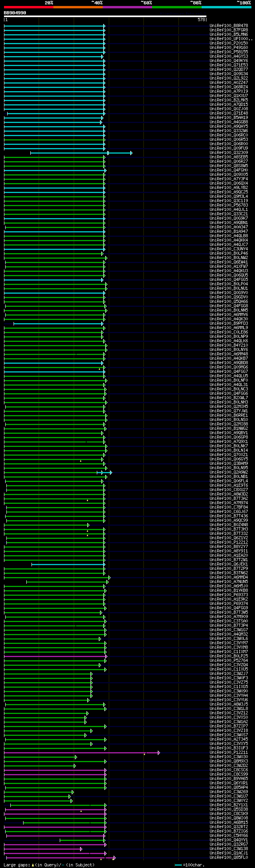This screenshot has width=255, height=868.
Task: Click label UniRef100_Q4FGH0
Action: click(229, 170)
